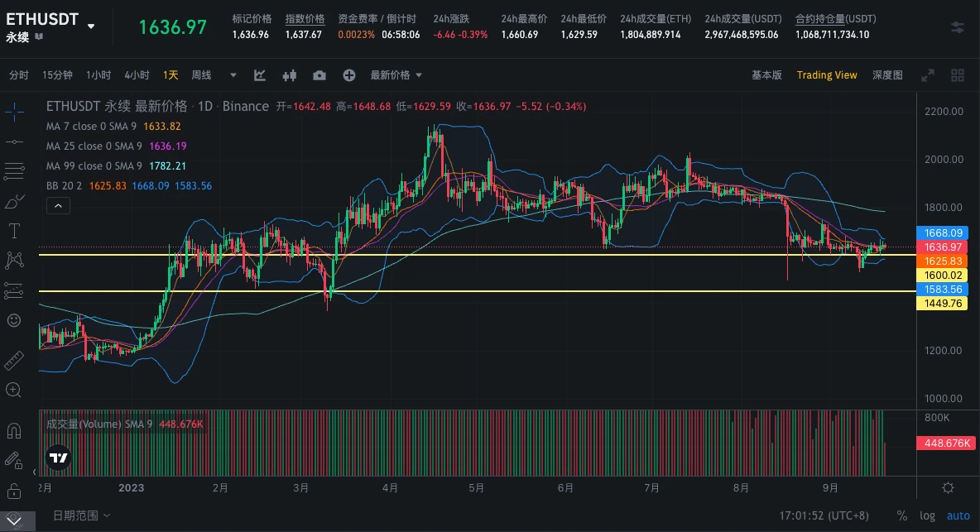980x532 pixels.
Task: Click the bookmark icon beside 永续
Action: coord(40,37)
